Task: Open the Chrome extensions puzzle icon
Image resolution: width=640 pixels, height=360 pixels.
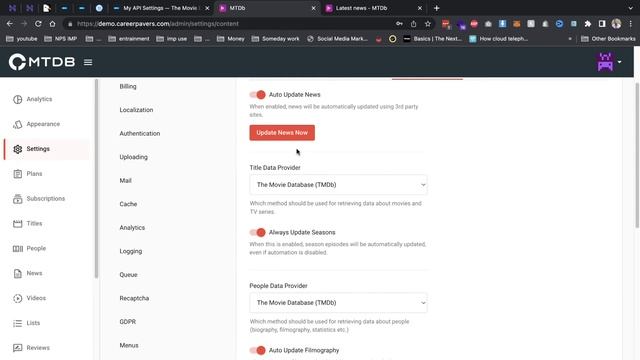Action: [588, 24]
